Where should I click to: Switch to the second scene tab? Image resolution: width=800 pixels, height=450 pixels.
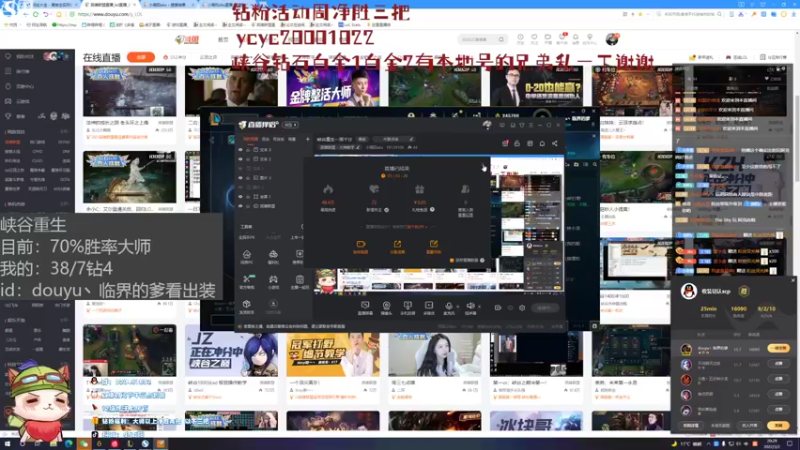tap(265, 139)
